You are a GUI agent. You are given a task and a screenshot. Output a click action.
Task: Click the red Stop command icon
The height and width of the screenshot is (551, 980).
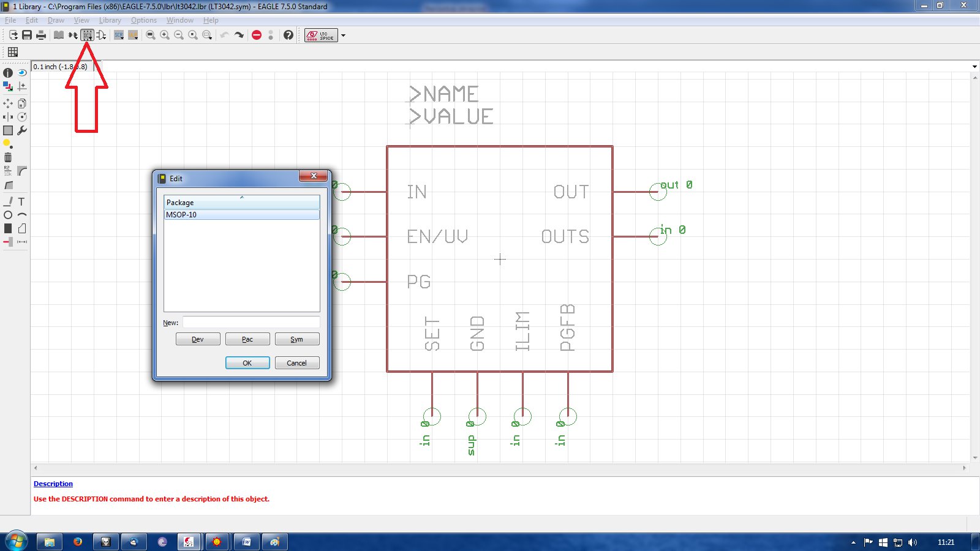257,35
